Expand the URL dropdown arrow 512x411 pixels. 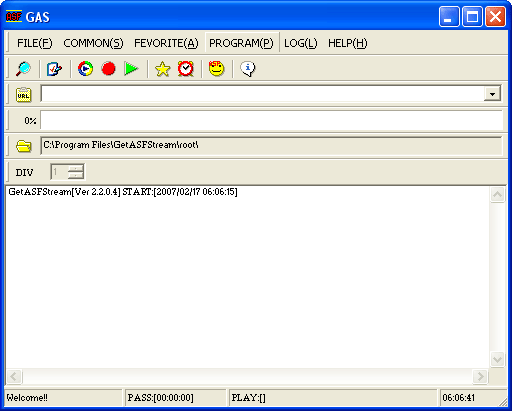coord(492,94)
